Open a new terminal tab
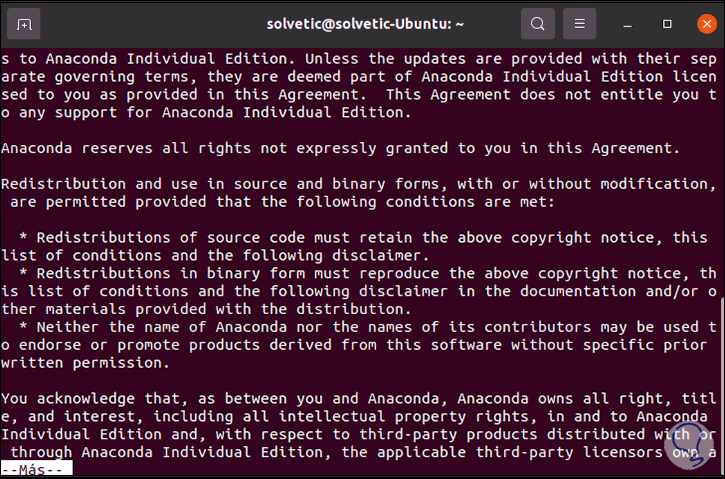This screenshot has height=479, width=725. (x=24, y=23)
